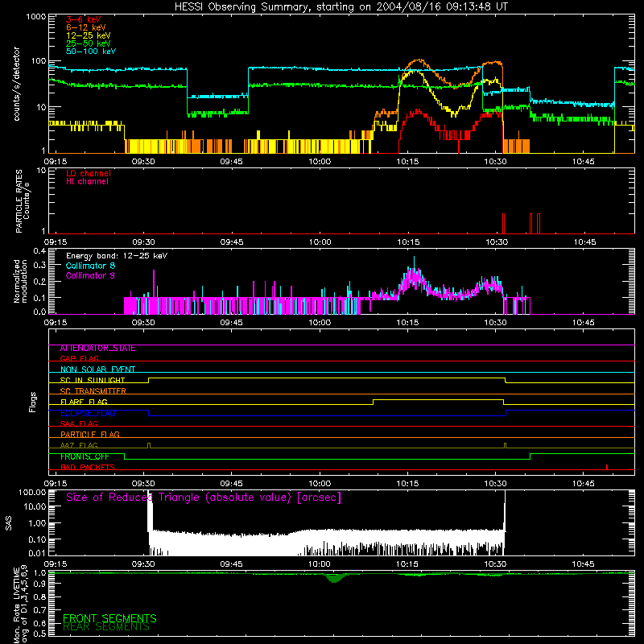Viewport: 644px width, 644px height.
Task: Click the yellow "12-25 keV" count-rate legend entry
Action: [89, 35]
